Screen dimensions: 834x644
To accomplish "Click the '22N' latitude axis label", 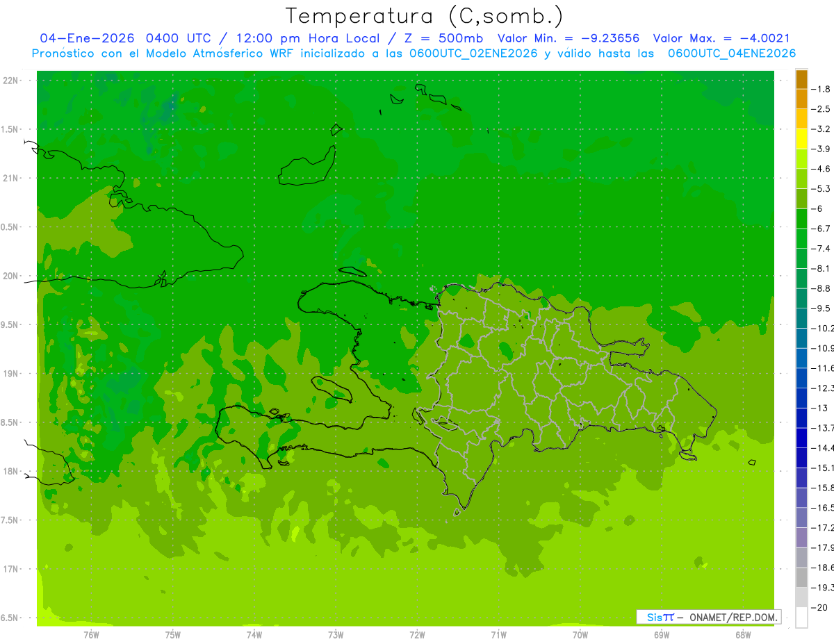I will coord(11,81).
